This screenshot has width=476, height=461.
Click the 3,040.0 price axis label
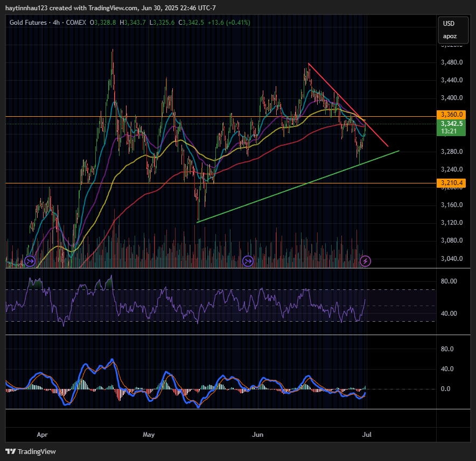coord(452,259)
